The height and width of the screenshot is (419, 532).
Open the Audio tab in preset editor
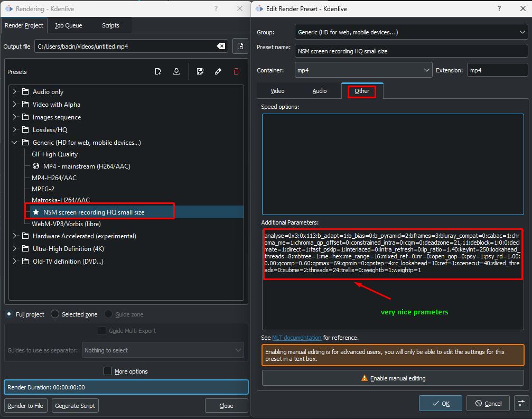pos(320,91)
